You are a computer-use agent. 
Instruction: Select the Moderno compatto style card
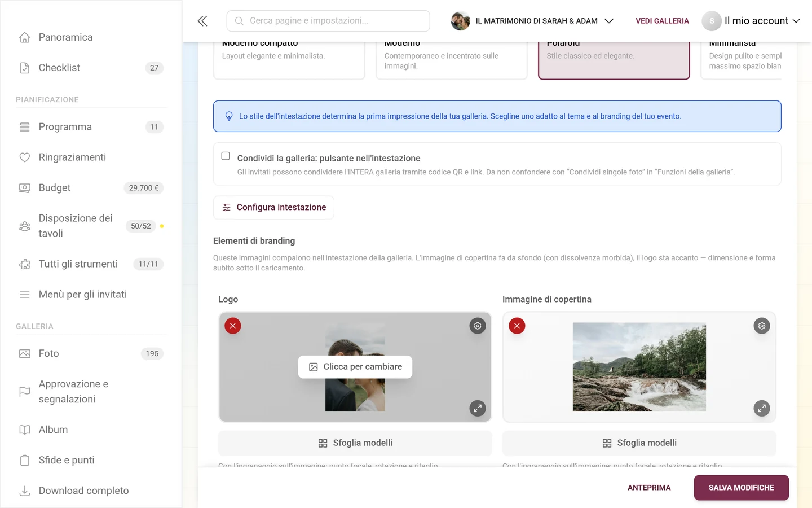click(289, 60)
